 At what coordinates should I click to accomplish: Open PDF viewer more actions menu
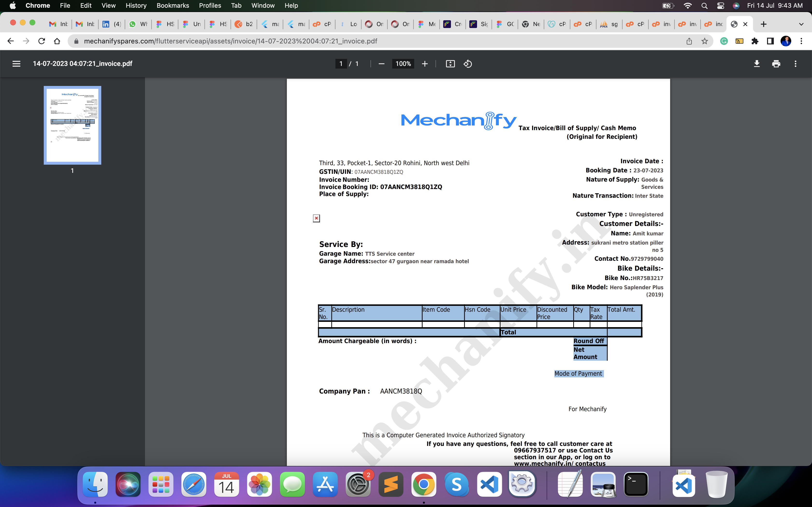[x=795, y=64]
